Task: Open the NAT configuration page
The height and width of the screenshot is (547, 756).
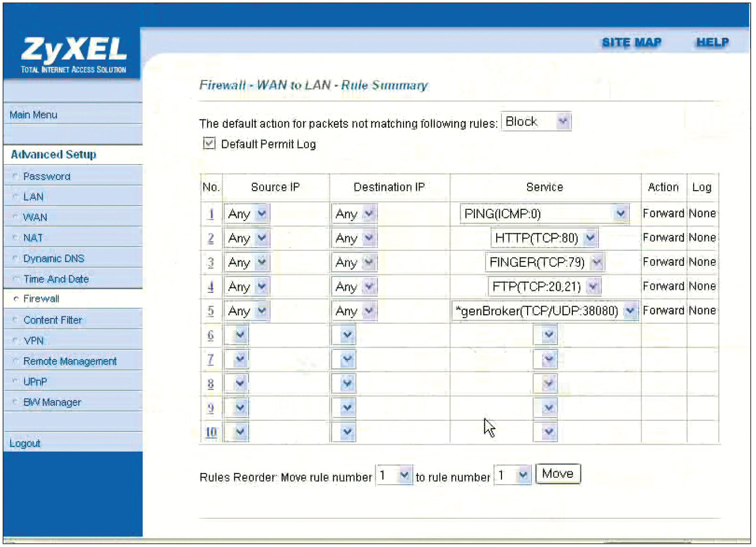Action: click(x=33, y=238)
